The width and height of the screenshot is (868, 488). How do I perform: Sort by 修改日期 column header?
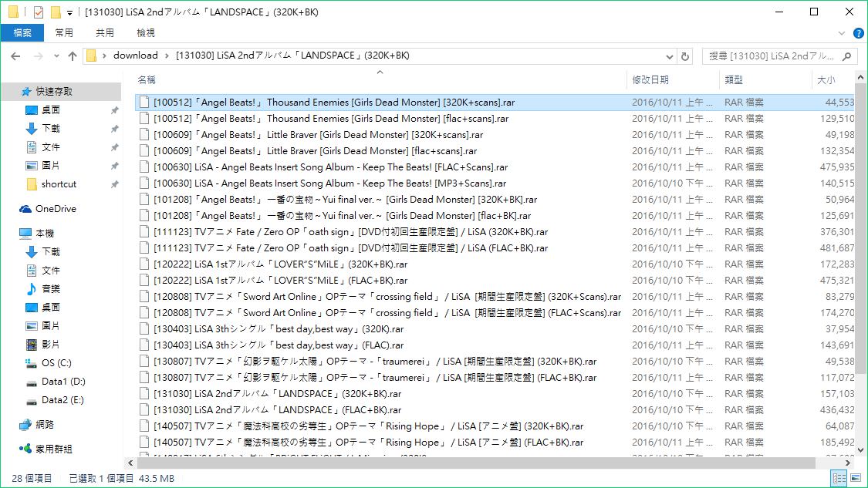650,79
